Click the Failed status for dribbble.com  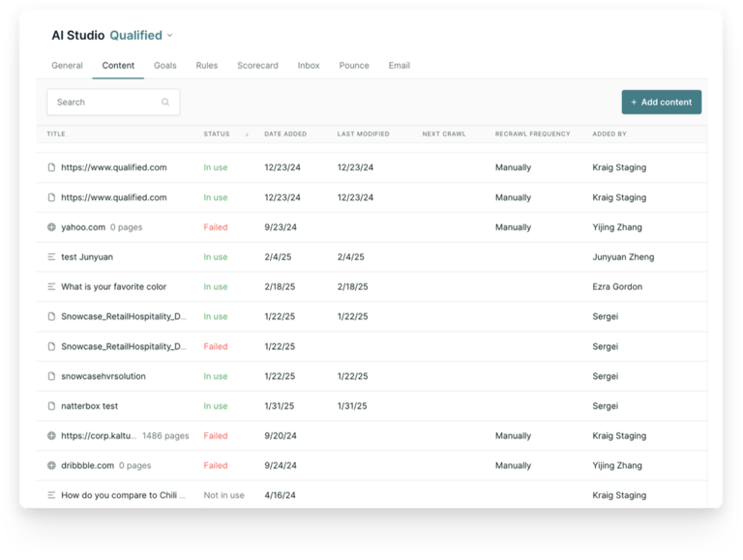(x=216, y=465)
